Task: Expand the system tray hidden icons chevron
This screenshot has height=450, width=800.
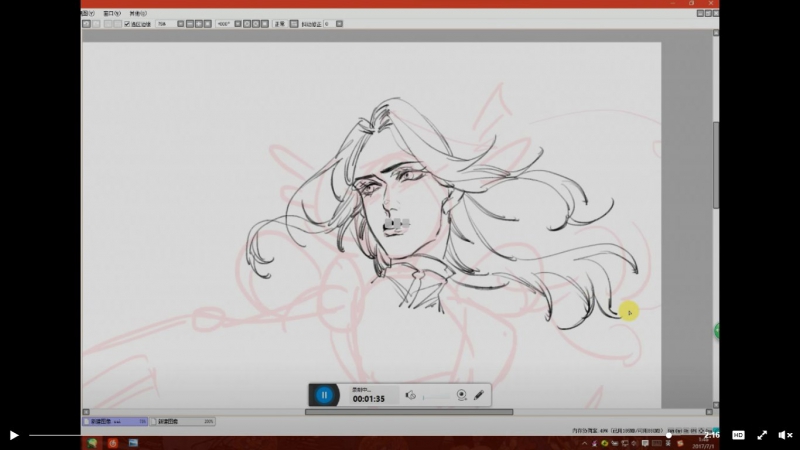Action: [x=585, y=443]
